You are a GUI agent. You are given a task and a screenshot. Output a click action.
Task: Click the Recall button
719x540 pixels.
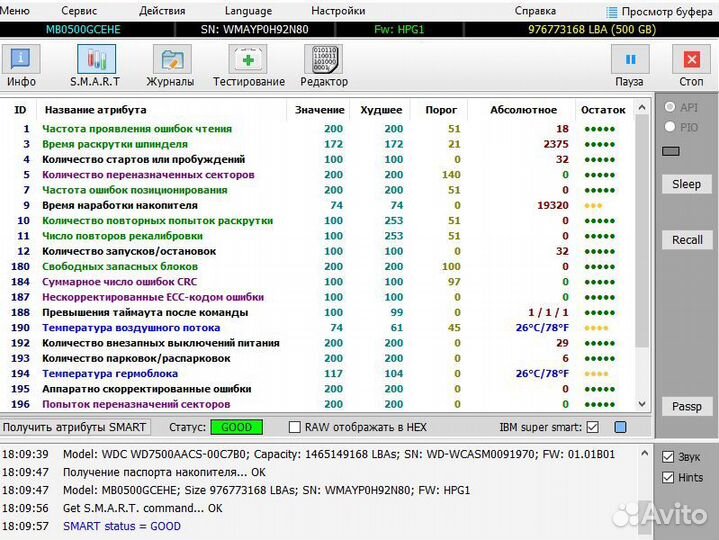click(686, 240)
